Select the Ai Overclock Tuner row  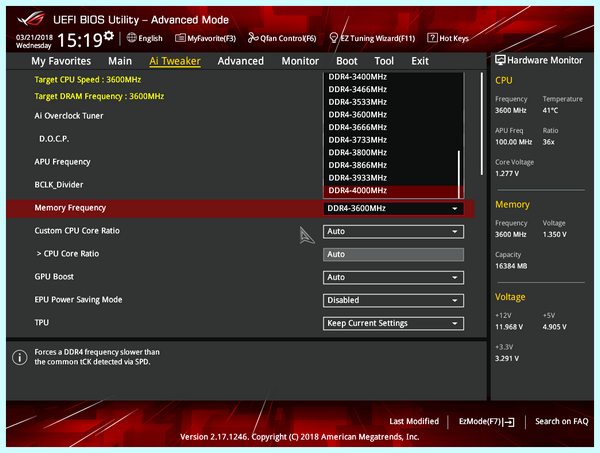(69, 116)
